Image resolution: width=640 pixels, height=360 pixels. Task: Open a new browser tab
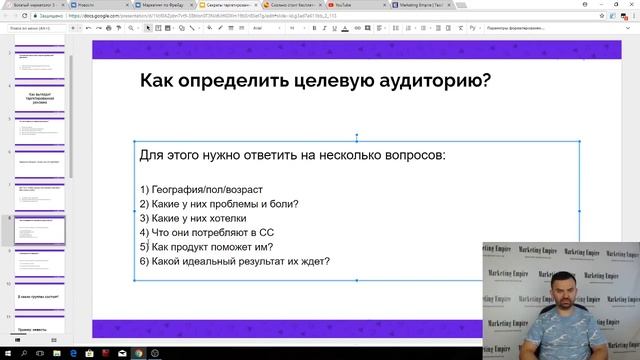click(x=461, y=5)
